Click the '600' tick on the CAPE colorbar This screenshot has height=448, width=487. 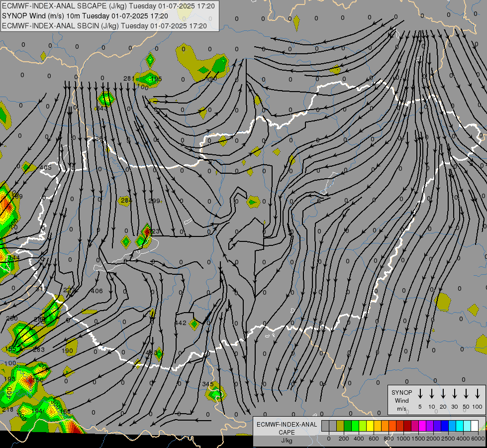coord(374,439)
